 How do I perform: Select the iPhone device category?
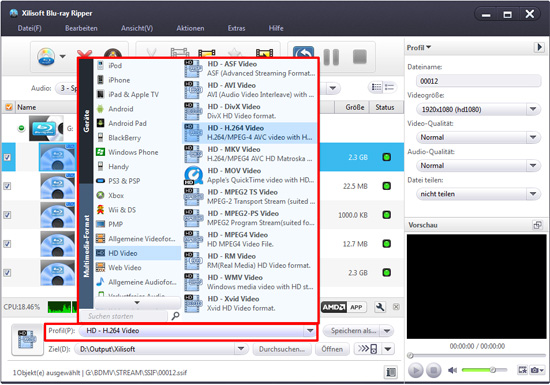pos(138,80)
